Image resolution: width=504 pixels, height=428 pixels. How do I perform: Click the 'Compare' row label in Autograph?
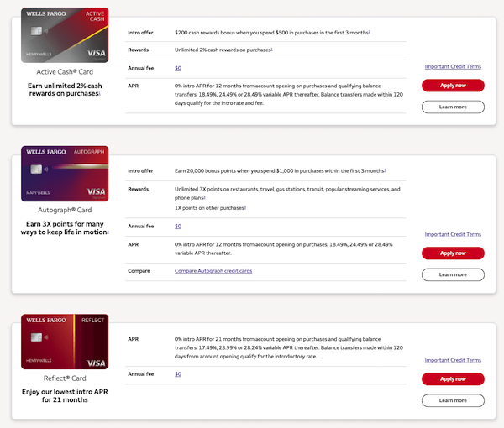139,271
